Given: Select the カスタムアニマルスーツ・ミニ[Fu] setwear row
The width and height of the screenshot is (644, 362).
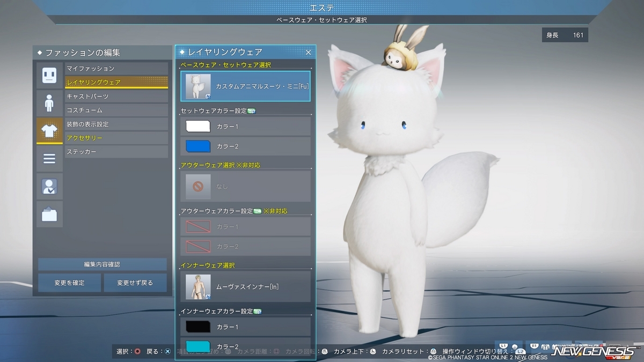Looking at the screenshot, I should coord(245,86).
